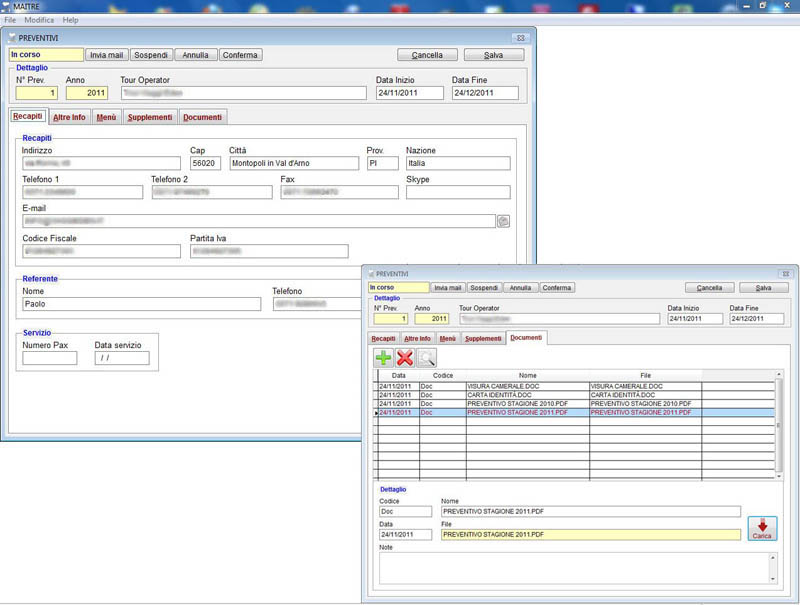Click the green plus add document icon
The width and height of the screenshot is (800, 605).
[x=383, y=358]
